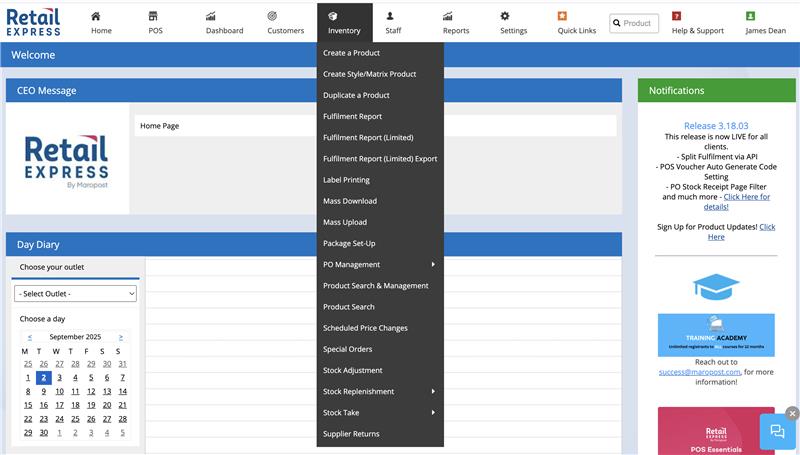Open the Dashboard chart icon
This screenshot has height=455, width=800.
pyautogui.click(x=210, y=16)
